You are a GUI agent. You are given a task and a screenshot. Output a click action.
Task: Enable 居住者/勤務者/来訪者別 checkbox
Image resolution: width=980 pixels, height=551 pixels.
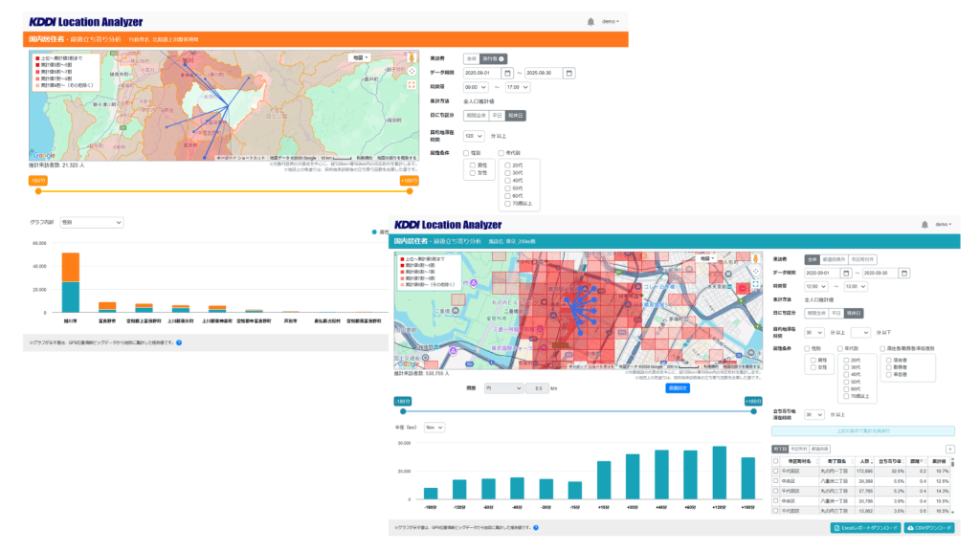coord(882,348)
